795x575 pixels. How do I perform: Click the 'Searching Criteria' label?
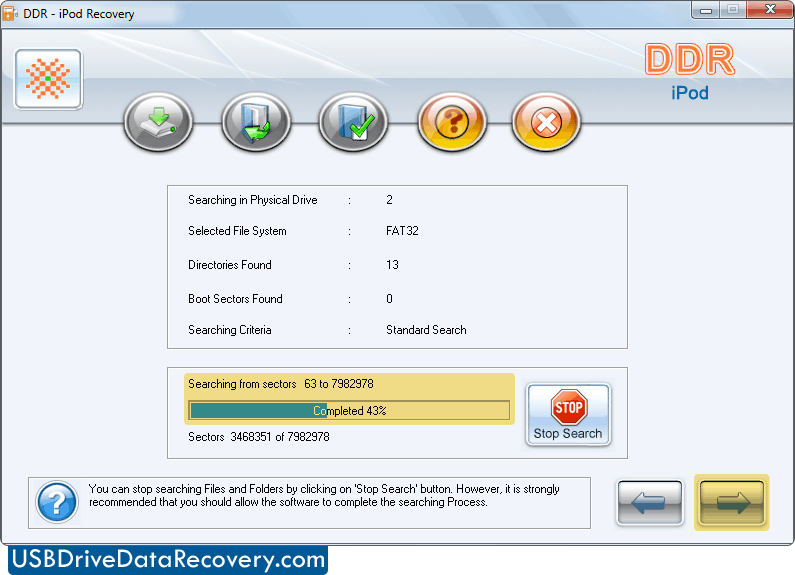tap(230, 330)
